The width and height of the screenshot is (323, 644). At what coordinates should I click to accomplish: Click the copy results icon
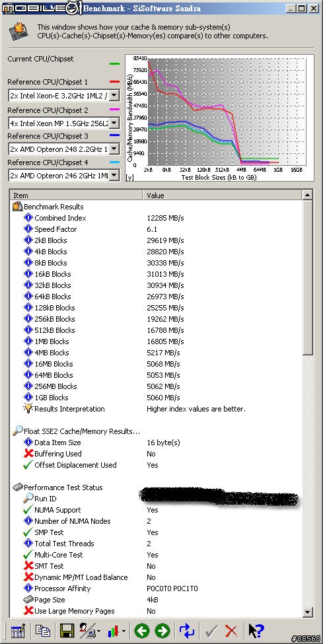click(x=42, y=630)
